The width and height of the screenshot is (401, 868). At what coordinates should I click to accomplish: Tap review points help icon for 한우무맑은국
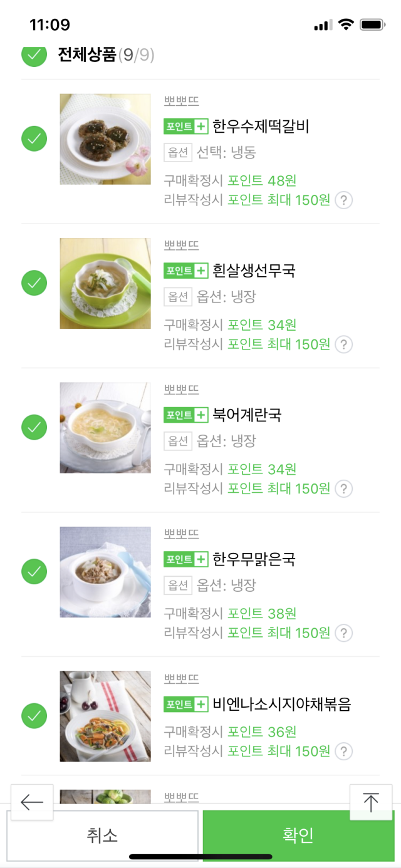(x=343, y=633)
